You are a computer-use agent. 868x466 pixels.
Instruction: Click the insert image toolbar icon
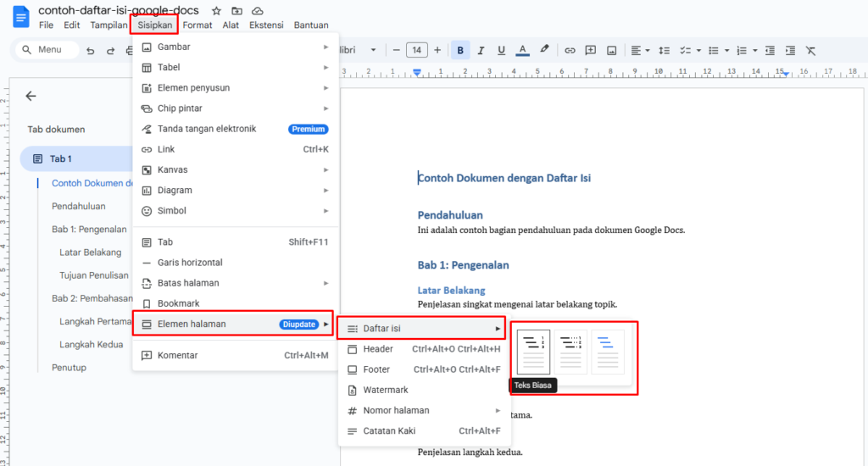tap(612, 50)
